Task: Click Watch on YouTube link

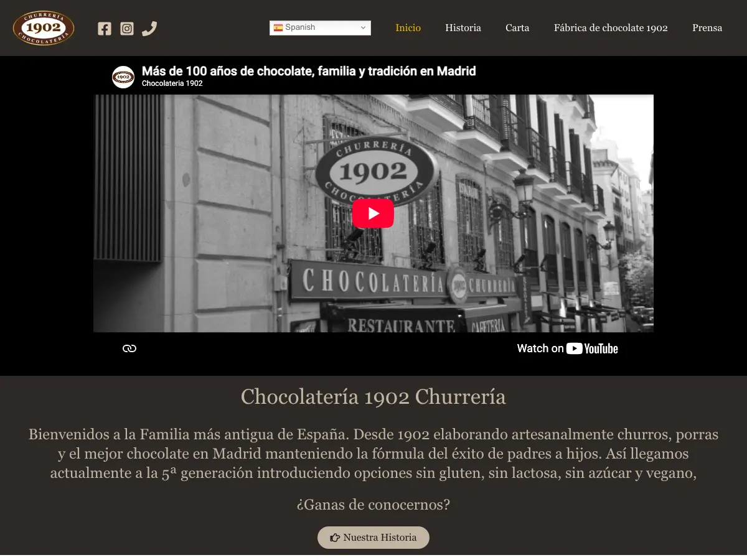Action: [568, 348]
